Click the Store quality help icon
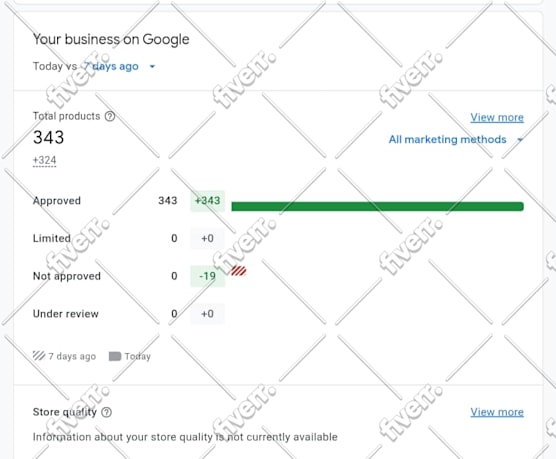This screenshot has width=556, height=459. tap(106, 412)
